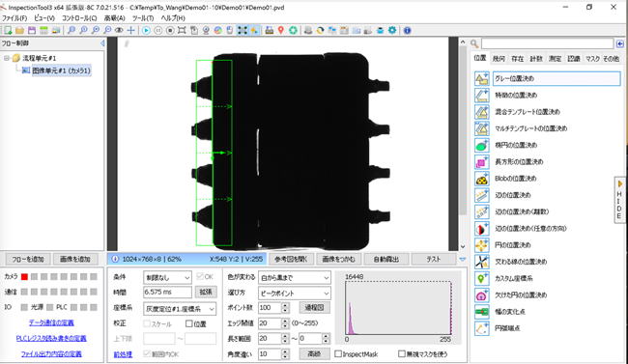Click the run/play icon in toolbar
The height and width of the screenshot is (364, 628).
point(146,31)
